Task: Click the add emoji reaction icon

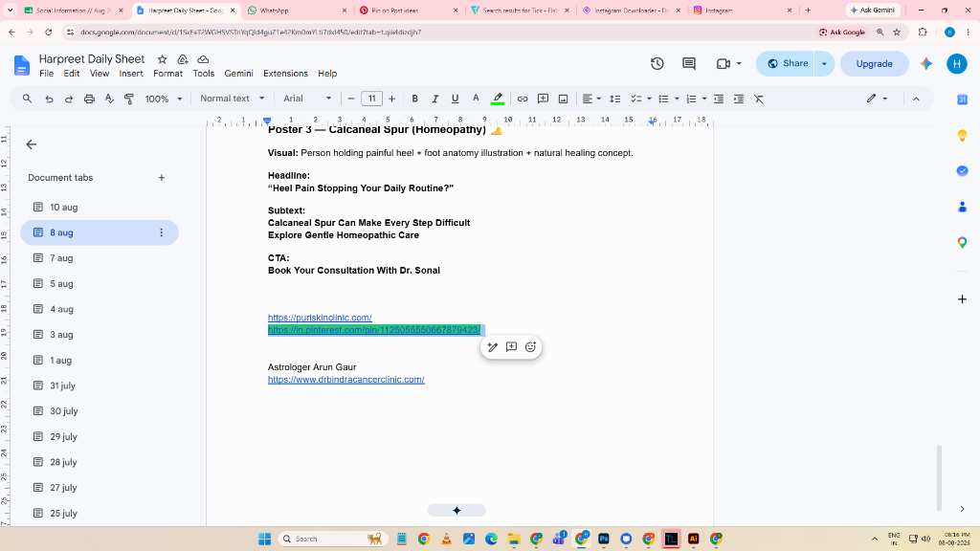Action: click(x=530, y=346)
